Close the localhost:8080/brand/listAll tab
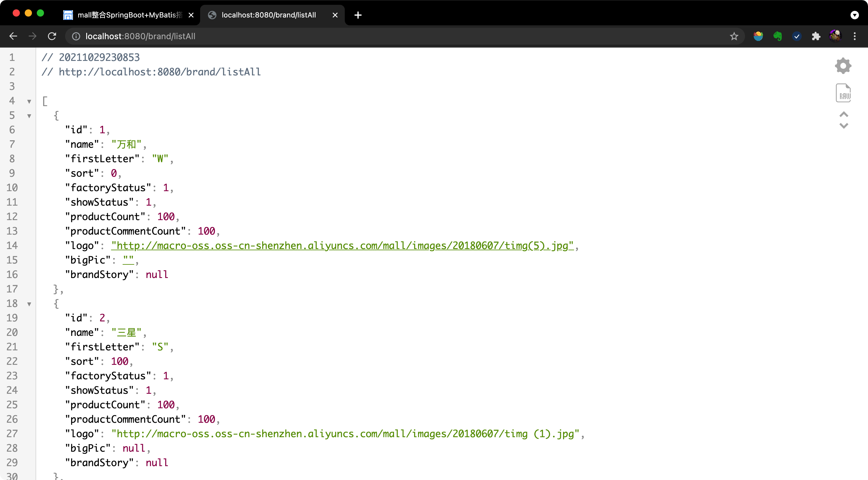 click(335, 15)
